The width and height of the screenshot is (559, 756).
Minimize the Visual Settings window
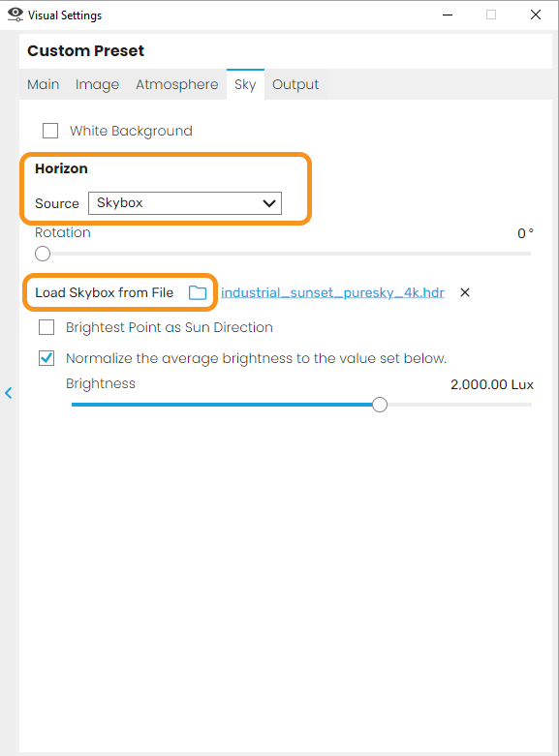tap(448, 15)
